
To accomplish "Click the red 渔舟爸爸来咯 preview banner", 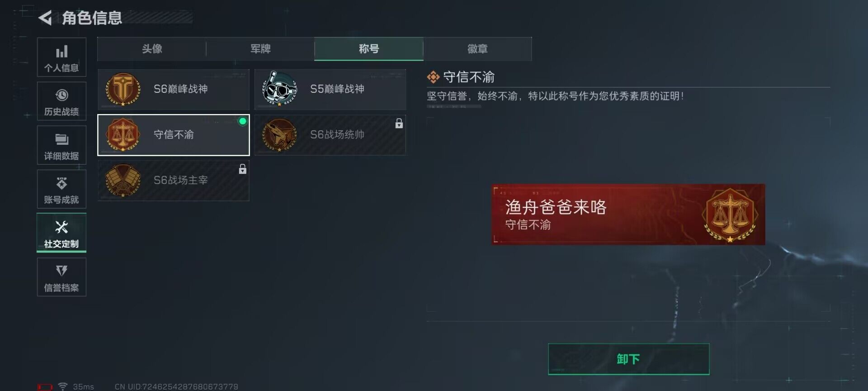I will click(x=628, y=215).
